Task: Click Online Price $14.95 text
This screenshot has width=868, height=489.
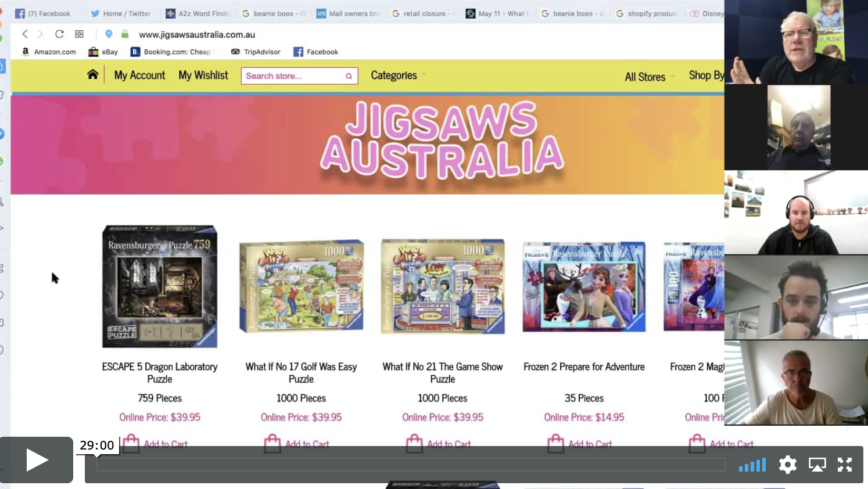Action: coord(584,418)
